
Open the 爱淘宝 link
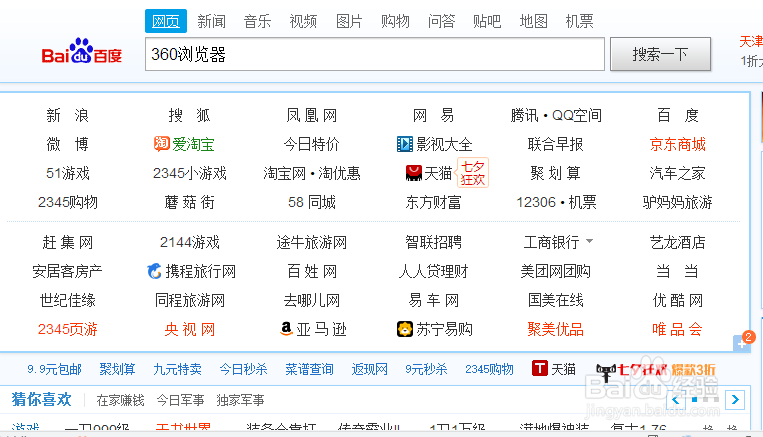(x=184, y=144)
